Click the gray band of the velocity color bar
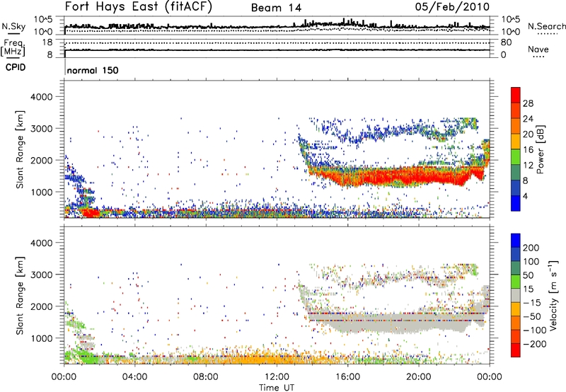The image size is (566, 392). click(516, 295)
